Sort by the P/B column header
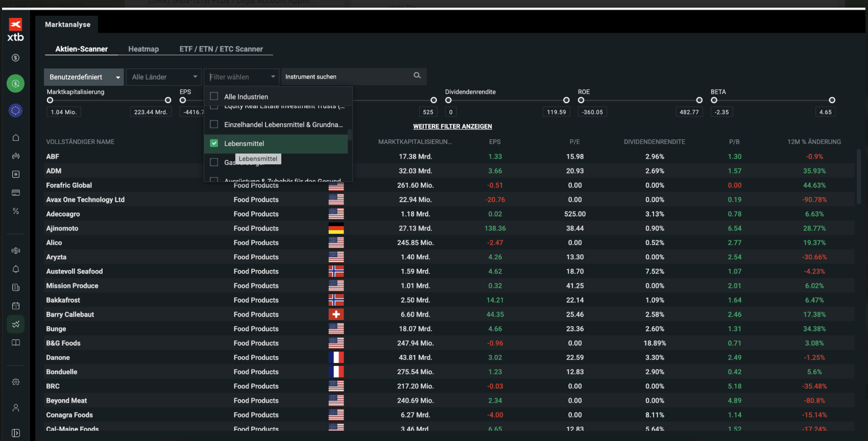Screen dimensions: 868x441 (734, 142)
